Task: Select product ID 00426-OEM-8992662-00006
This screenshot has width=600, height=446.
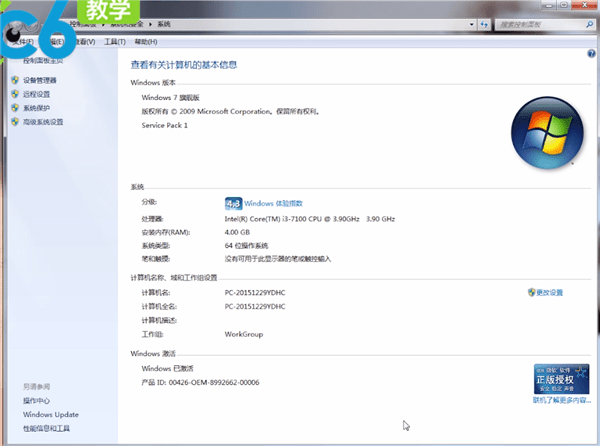Action: pyautogui.click(x=214, y=383)
